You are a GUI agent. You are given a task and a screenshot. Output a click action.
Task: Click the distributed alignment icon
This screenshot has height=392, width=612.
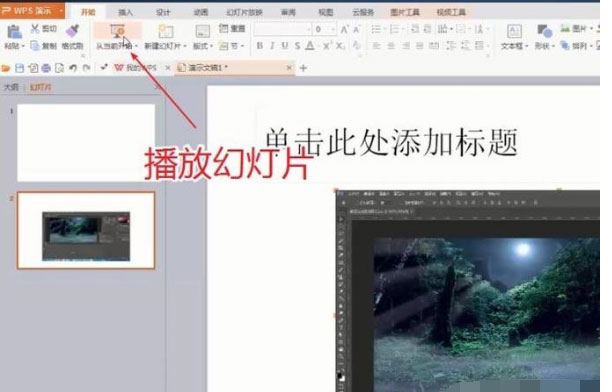point(434,46)
